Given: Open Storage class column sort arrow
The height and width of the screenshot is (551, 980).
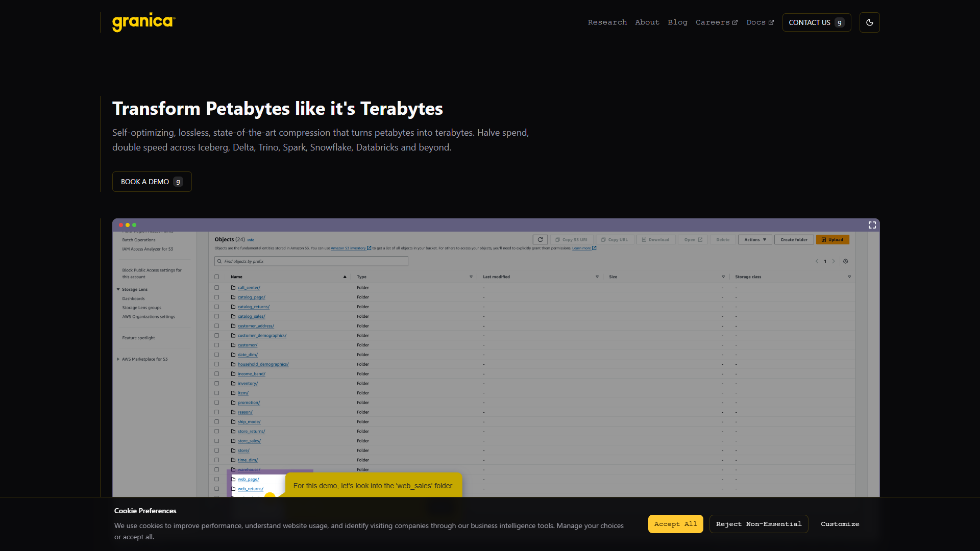Looking at the screenshot, I should pyautogui.click(x=849, y=277).
